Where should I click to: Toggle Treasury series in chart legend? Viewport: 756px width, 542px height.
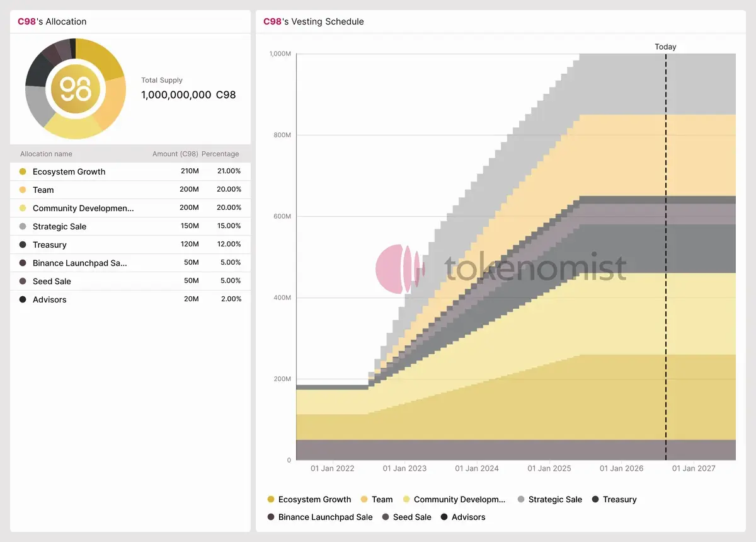(x=614, y=499)
